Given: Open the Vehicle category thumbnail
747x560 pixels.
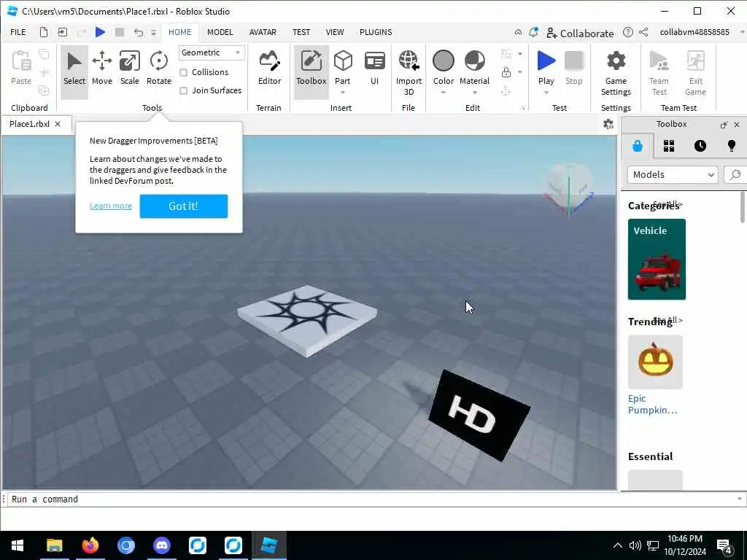Looking at the screenshot, I should pos(657,259).
